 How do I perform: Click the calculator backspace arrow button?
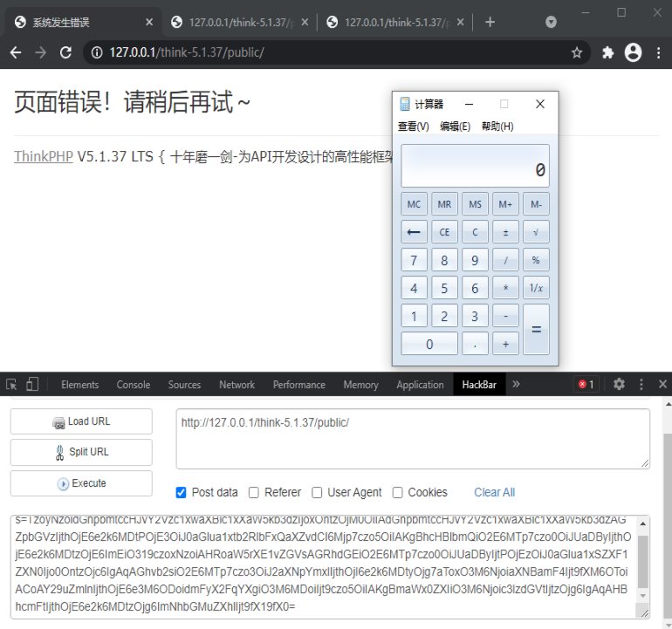pyautogui.click(x=414, y=232)
